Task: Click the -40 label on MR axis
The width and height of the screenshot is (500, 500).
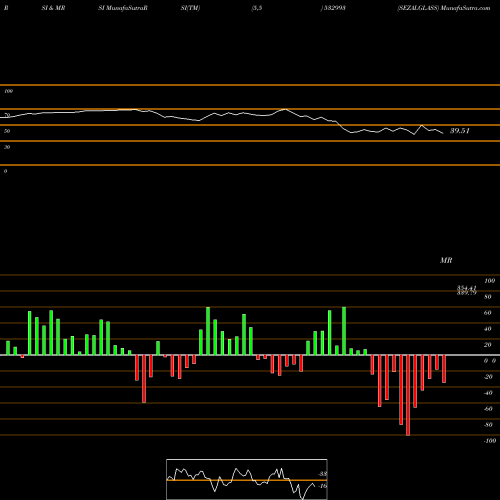Action: coord(488,393)
